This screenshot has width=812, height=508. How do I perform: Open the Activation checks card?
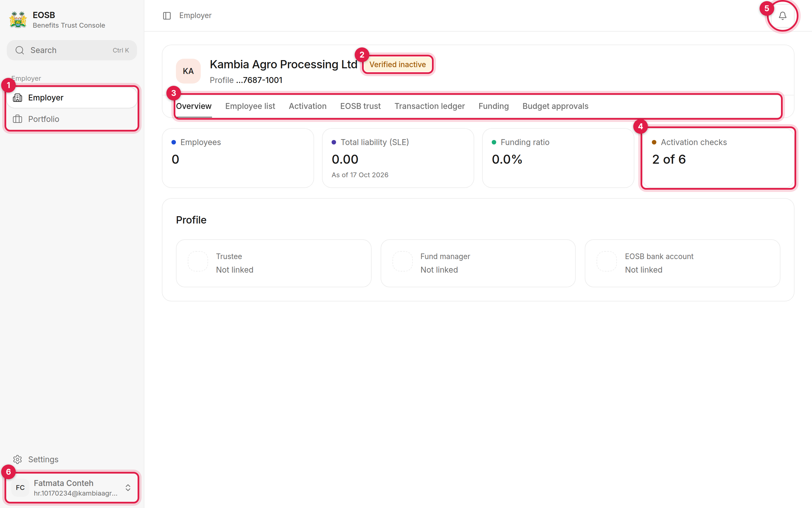point(718,158)
